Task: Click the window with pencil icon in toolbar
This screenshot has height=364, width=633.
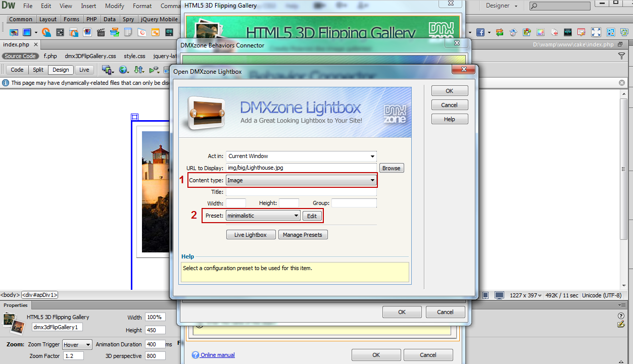Action: (581, 32)
